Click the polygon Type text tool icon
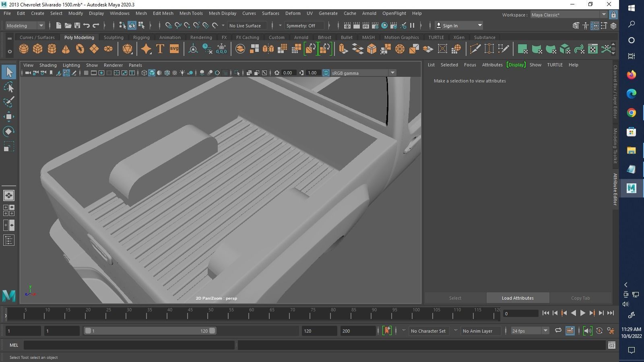644x362 pixels. pyautogui.click(x=160, y=49)
